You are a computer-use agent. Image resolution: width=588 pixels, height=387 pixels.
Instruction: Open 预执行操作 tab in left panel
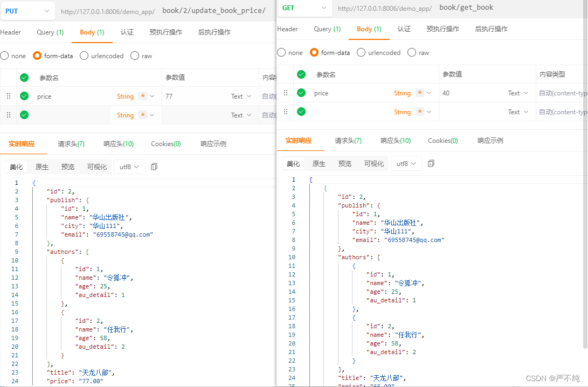[x=166, y=32]
